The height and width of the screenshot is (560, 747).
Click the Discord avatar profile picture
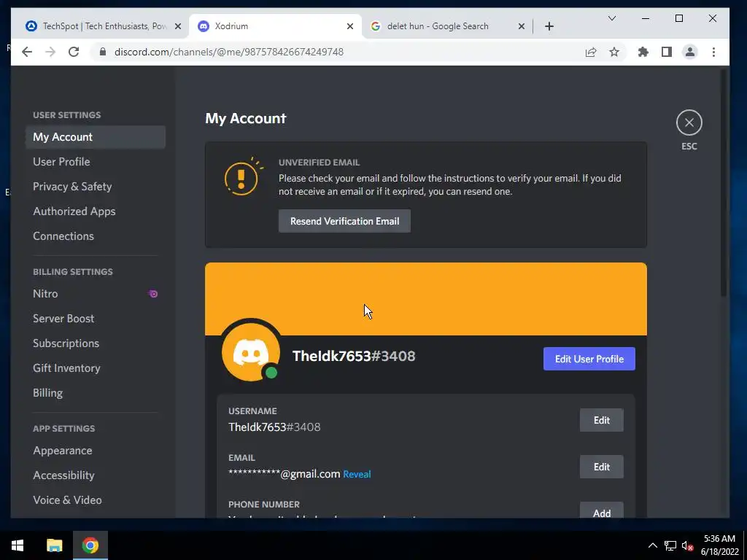click(251, 352)
